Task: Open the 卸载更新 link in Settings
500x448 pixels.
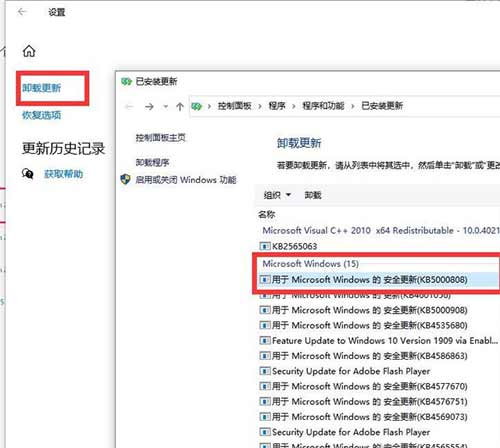Action: (x=42, y=88)
